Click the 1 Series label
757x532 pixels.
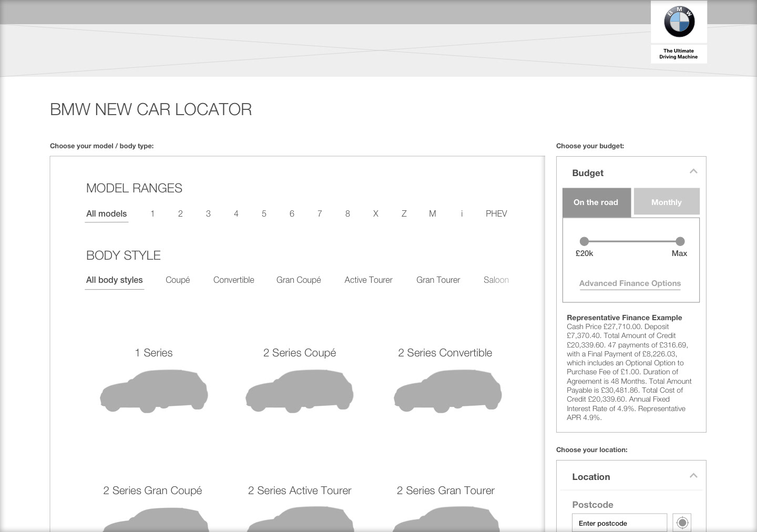pos(154,353)
